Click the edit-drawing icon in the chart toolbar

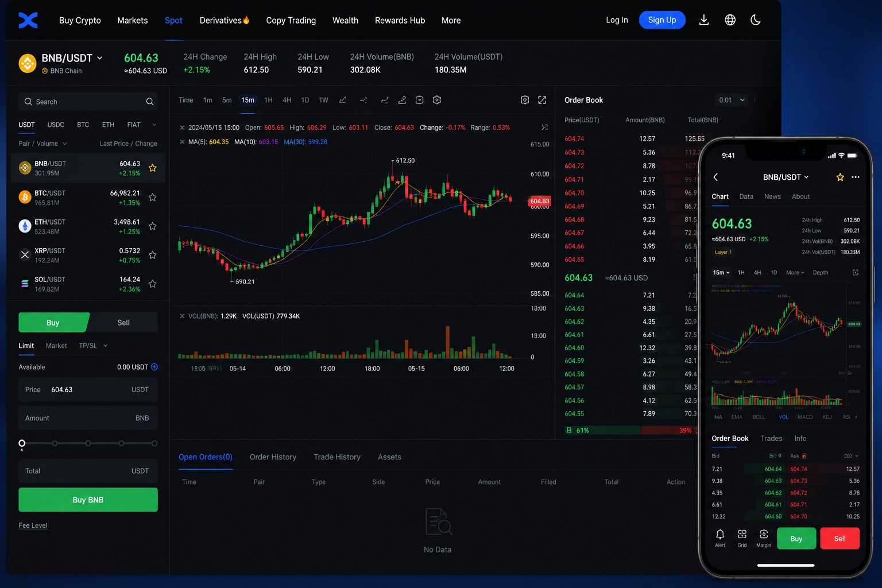(x=402, y=100)
